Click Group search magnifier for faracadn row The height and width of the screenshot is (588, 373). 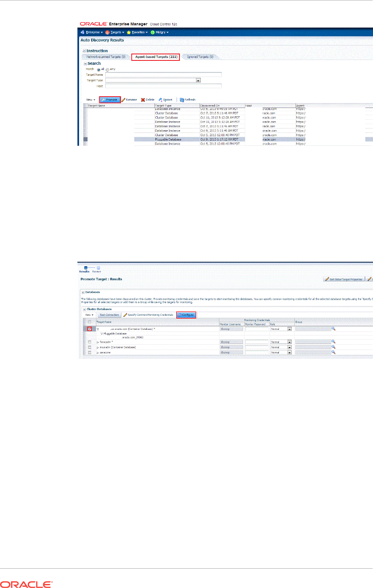[x=333, y=342]
